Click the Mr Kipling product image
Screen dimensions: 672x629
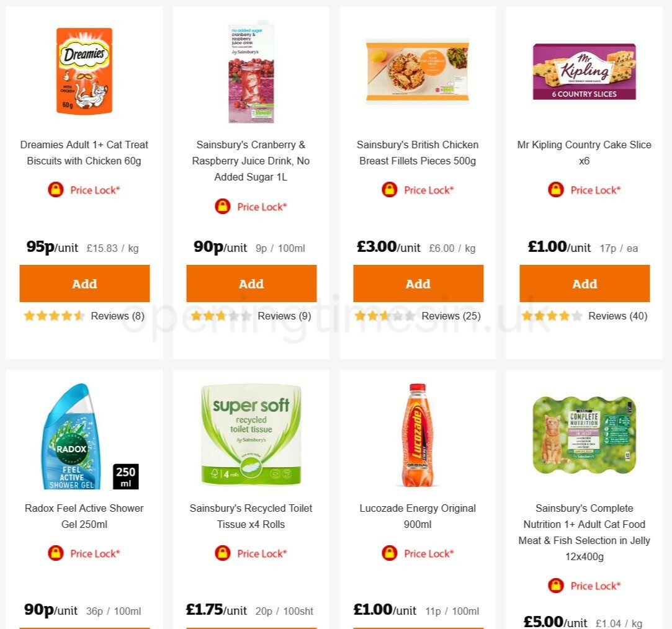(x=585, y=71)
